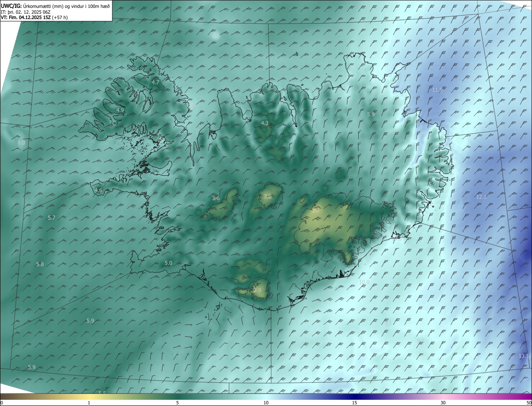
Task: Click the value 8.0 over the western sea
Action: point(21,142)
